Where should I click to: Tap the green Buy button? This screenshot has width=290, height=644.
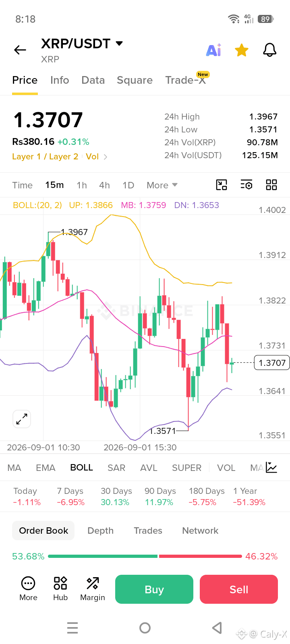(154, 589)
